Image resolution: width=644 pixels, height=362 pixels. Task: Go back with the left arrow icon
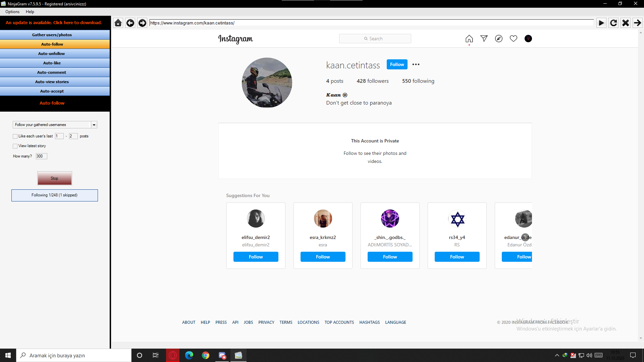[130, 23]
